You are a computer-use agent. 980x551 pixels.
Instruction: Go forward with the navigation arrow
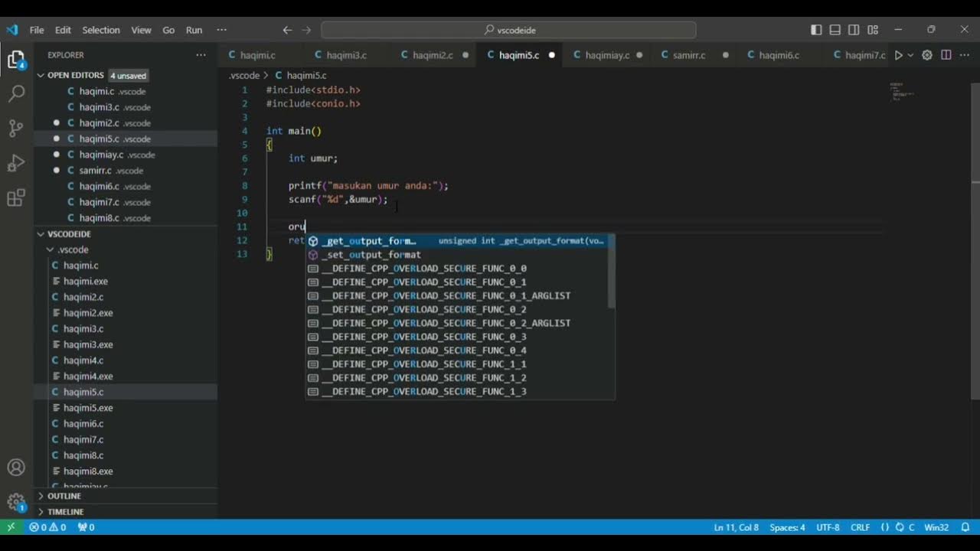[x=306, y=30]
